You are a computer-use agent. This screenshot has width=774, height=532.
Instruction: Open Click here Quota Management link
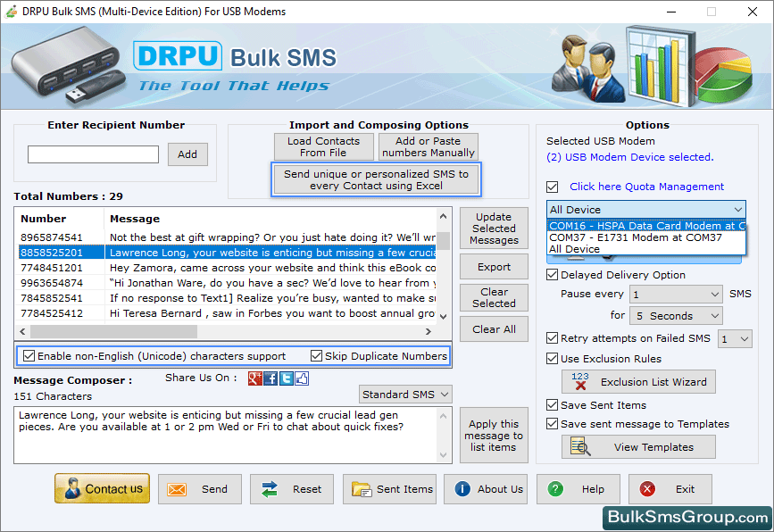click(646, 187)
